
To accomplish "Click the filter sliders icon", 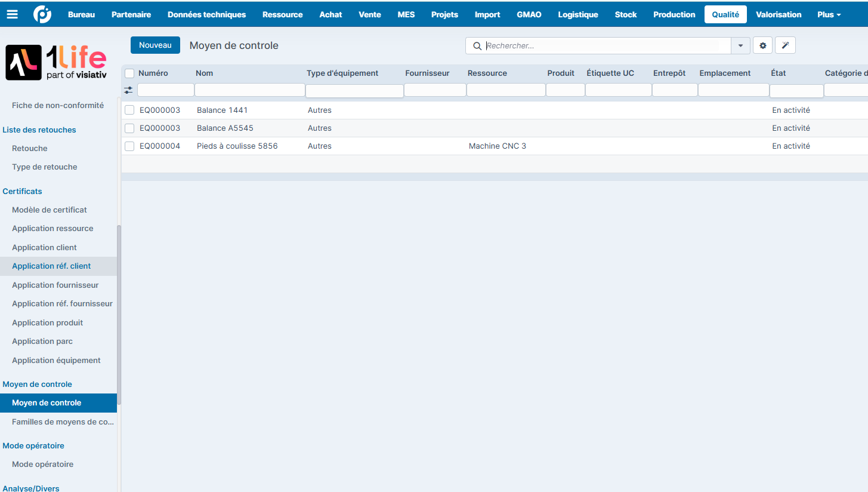I will click(128, 90).
